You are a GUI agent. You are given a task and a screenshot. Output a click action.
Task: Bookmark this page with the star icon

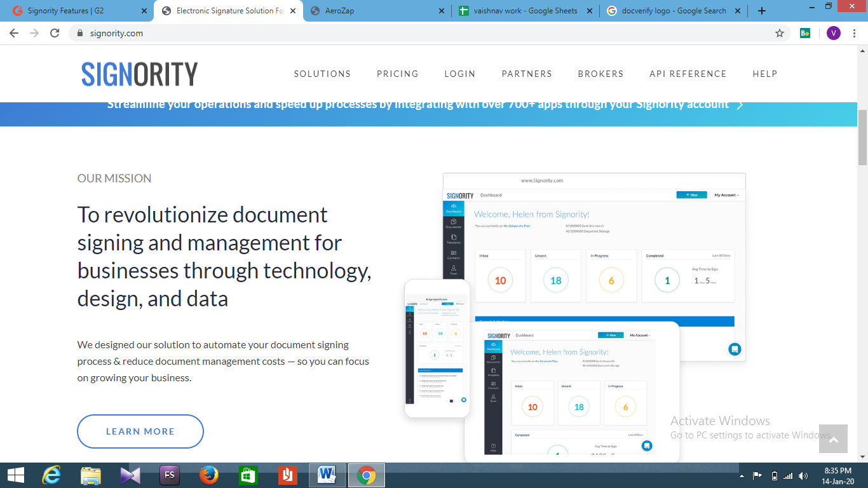(x=780, y=33)
